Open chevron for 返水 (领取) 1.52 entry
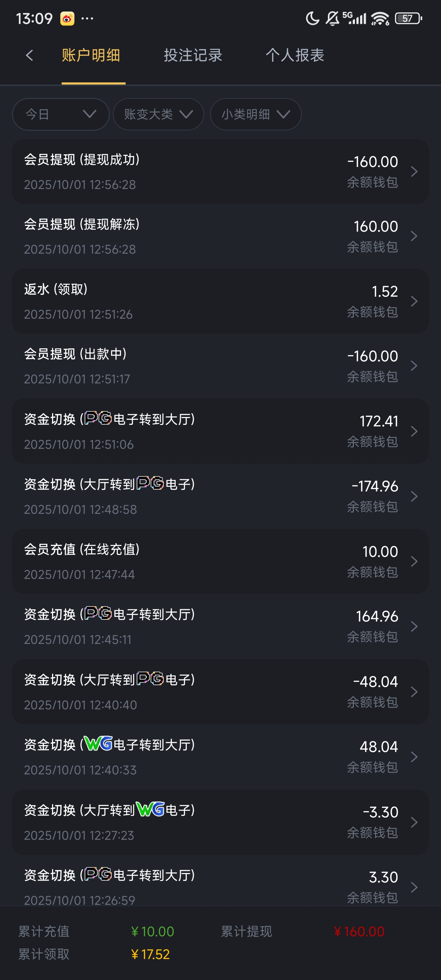Screen dimensions: 441x980 coord(414,301)
